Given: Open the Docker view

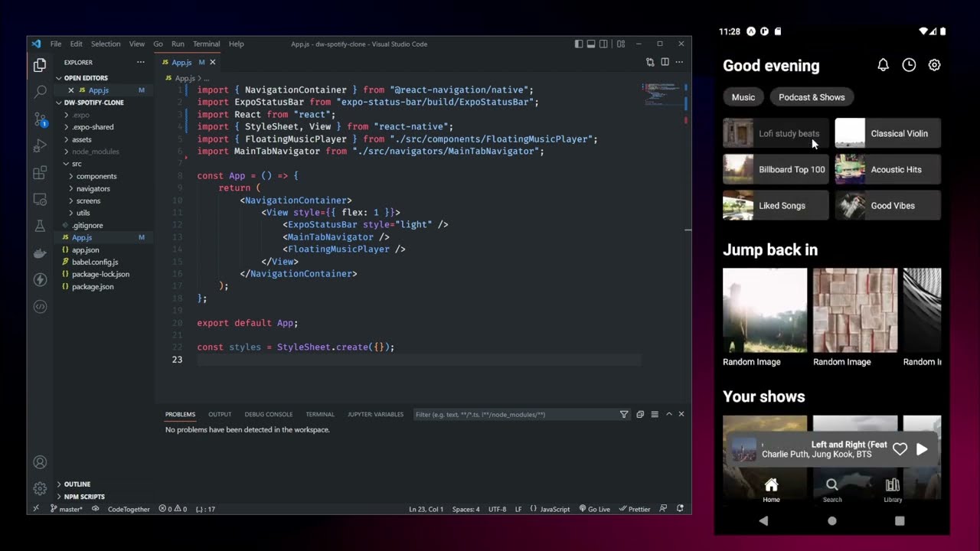Looking at the screenshot, I should (40, 253).
